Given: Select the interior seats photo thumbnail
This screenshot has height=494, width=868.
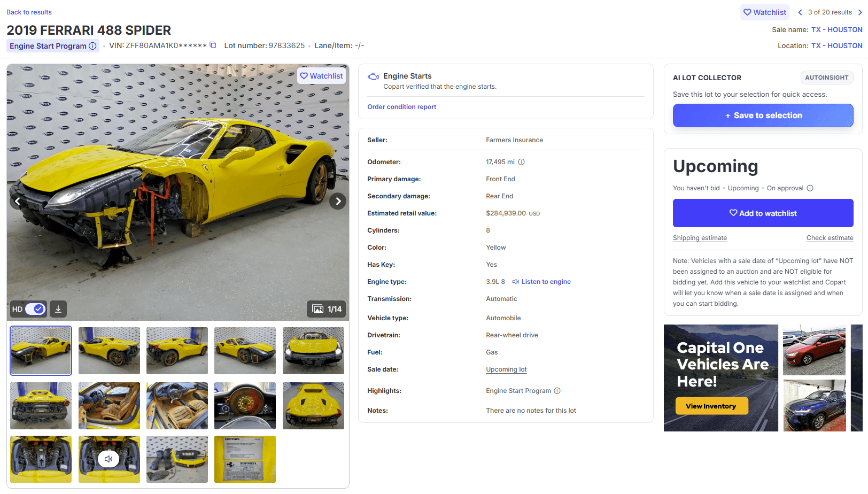Looking at the screenshot, I should point(177,406).
